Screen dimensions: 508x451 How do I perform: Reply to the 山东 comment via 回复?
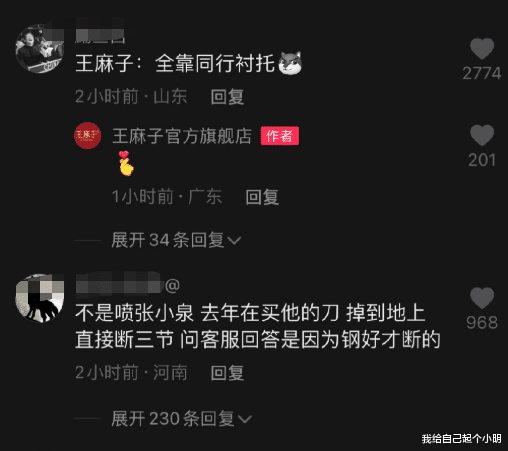[x=227, y=97]
